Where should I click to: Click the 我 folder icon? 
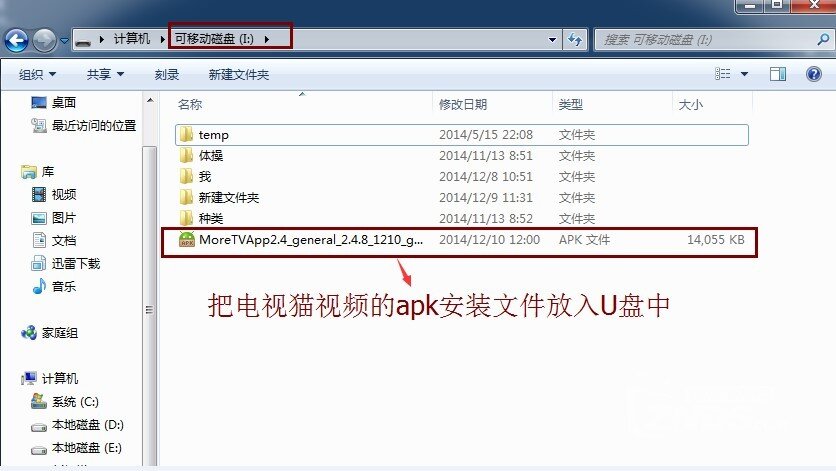[186, 176]
